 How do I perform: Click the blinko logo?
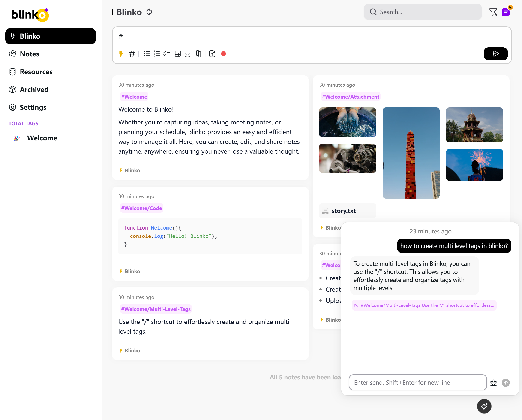point(30,15)
